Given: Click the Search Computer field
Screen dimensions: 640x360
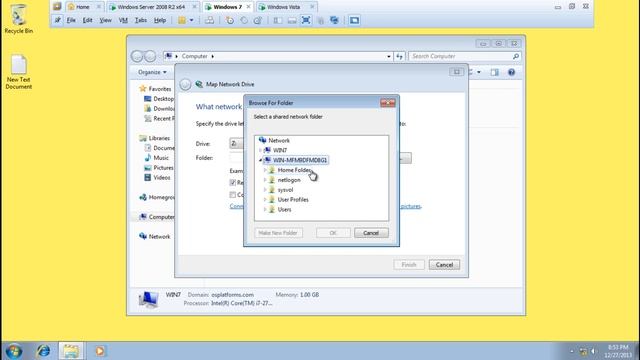Looking at the screenshot, I should 465,56.
